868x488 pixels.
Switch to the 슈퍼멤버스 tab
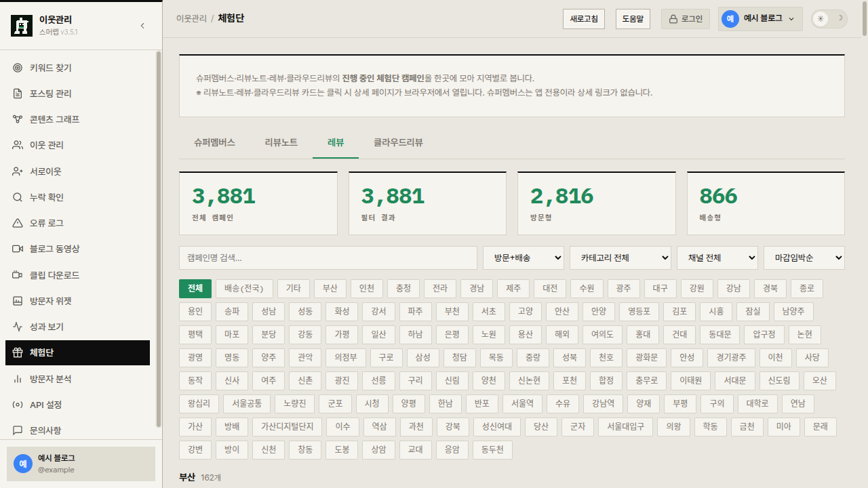click(x=214, y=142)
